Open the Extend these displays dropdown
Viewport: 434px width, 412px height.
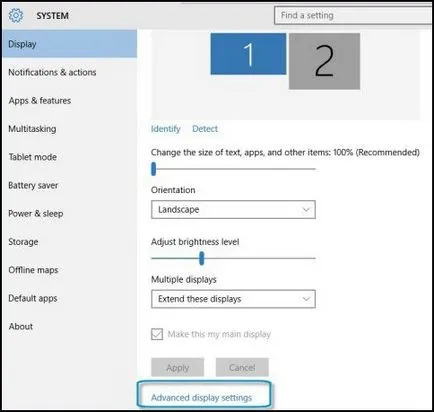tap(233, 299)
